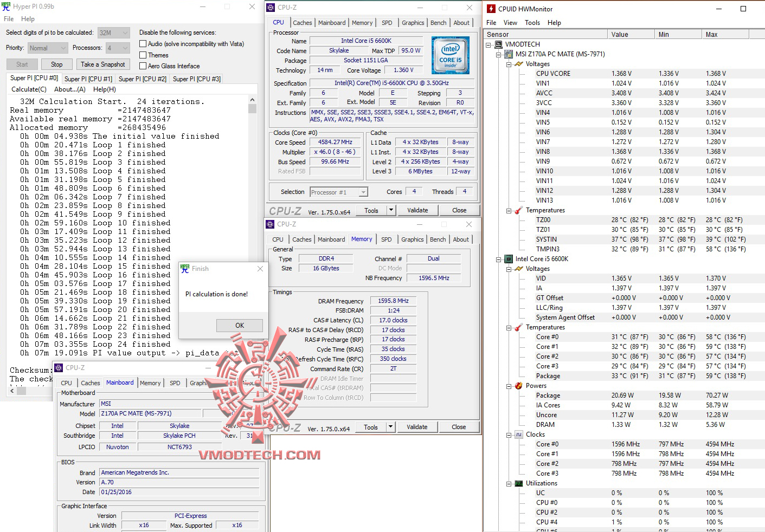Image resolution: width=765 pixels, height=532 pixels.
Task: Click the CPU-Z icon in the Mainboard window title bar
Action: point(59,368)
